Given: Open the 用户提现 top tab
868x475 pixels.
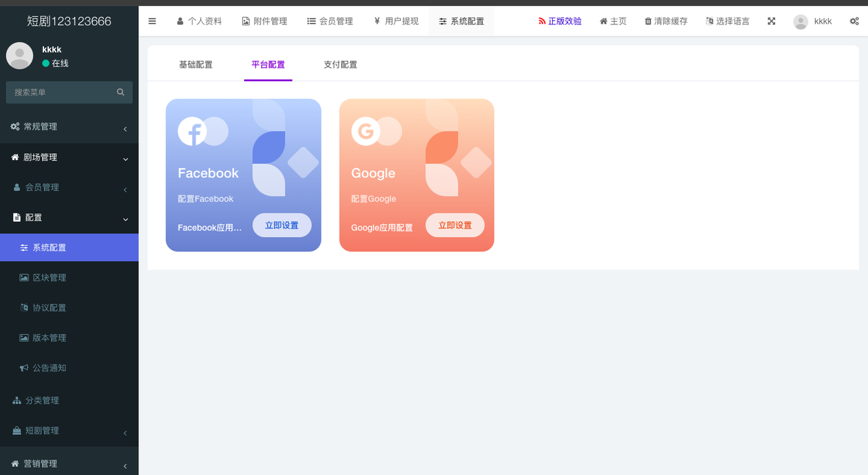Looking at the screenshot, I should click(x=396, y=21).
